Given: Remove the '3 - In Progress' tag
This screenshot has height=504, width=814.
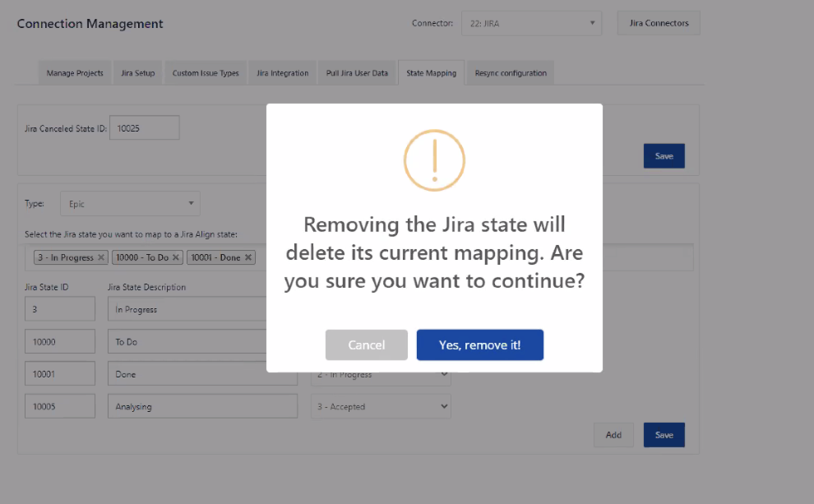Looking at the screenshot, I should pyautogui.click(x=101, y=257).
